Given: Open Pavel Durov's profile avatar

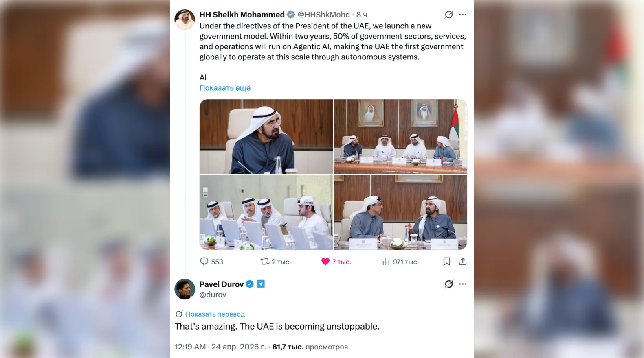Looking at the screenshot, I should pos(185,289).
